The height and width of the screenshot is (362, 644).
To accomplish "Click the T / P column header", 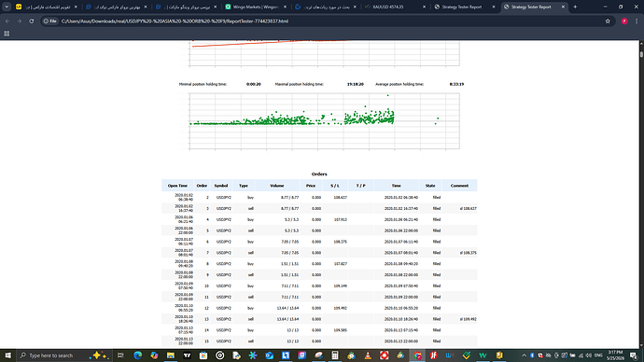I will point(360,186).
